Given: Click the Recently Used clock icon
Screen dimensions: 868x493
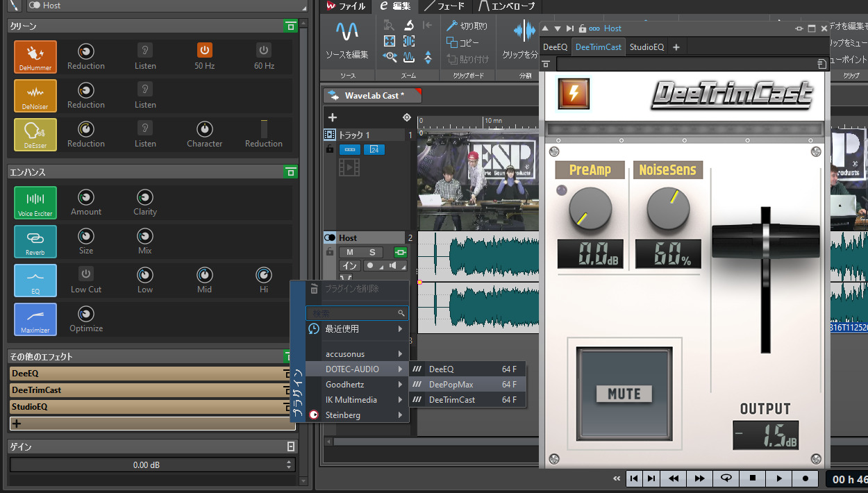Looking at the screenshot, I should coord(314,328).
